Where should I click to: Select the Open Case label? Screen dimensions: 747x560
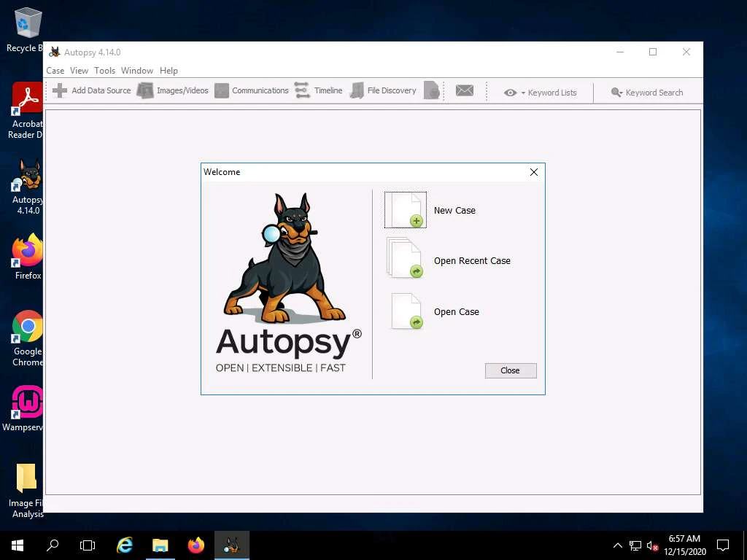457,312
